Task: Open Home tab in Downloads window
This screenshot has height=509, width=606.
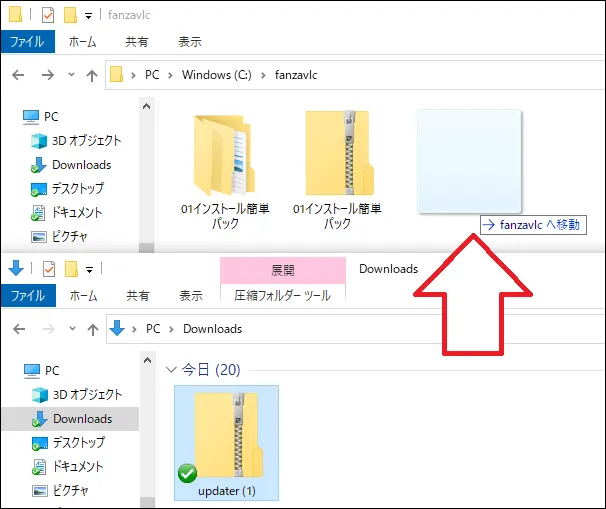Action: (x=83, y=296)
